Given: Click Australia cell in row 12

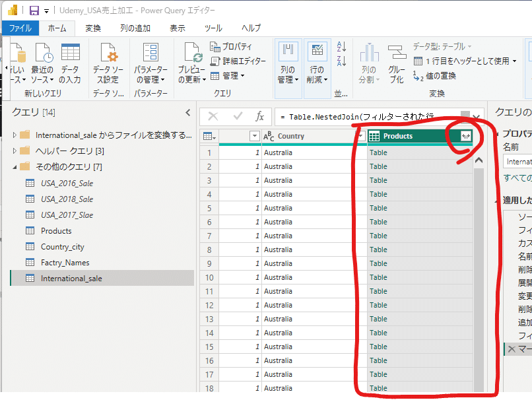Looking at the screenshot, I should (x=314, y=306).
